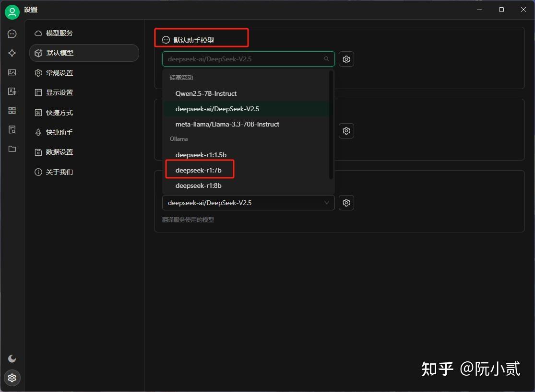535x392 pixels.
Task: Click the green user avatar icon
Action: (x=12, y=12)
